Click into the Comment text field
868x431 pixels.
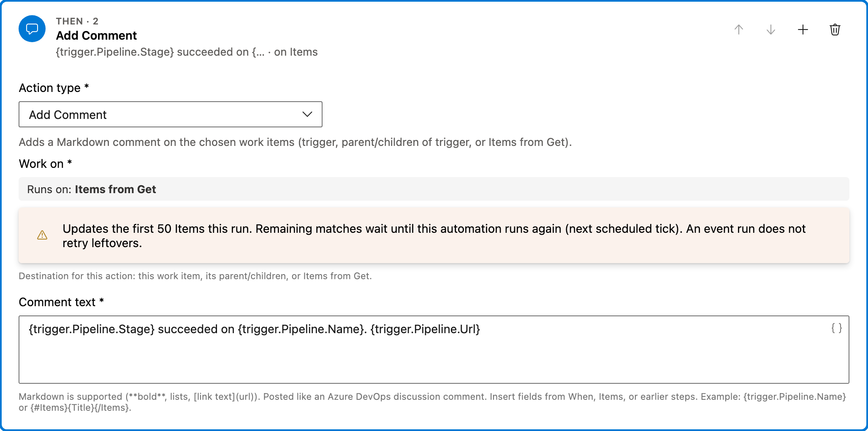point(434,350)
